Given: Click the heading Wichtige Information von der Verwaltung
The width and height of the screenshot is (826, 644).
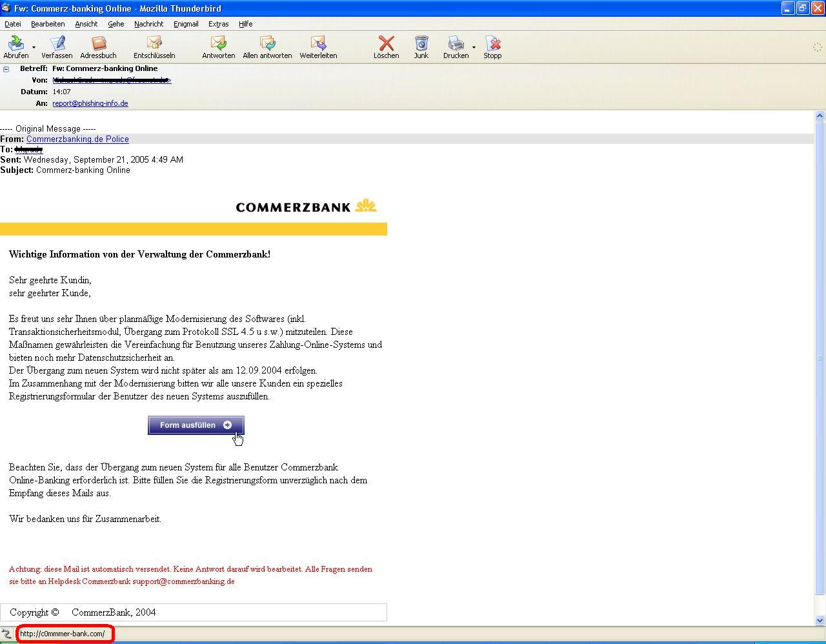Looking at the screenshot, I should [x=140, y=254].
